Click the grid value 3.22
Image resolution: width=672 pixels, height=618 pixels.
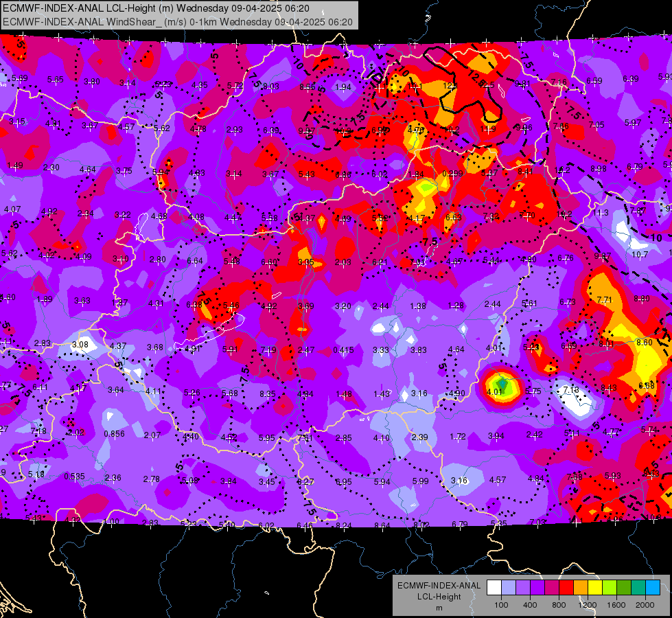pyautogui.click(x=123, y=214)
